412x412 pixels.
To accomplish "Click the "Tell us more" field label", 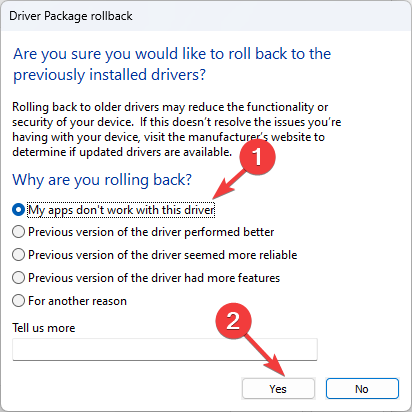I will [x=44, y=328].
